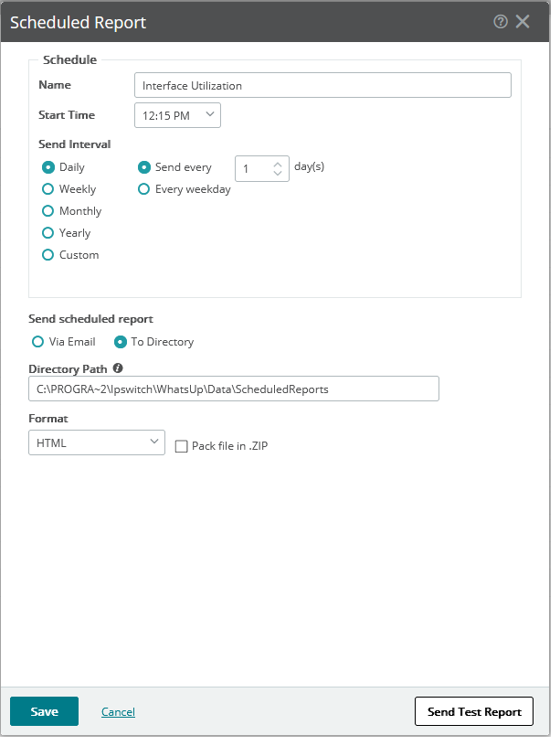This screenshot has width=560, height=746.
Task: Open the Start Time dropdown
Action: (177, 115)
